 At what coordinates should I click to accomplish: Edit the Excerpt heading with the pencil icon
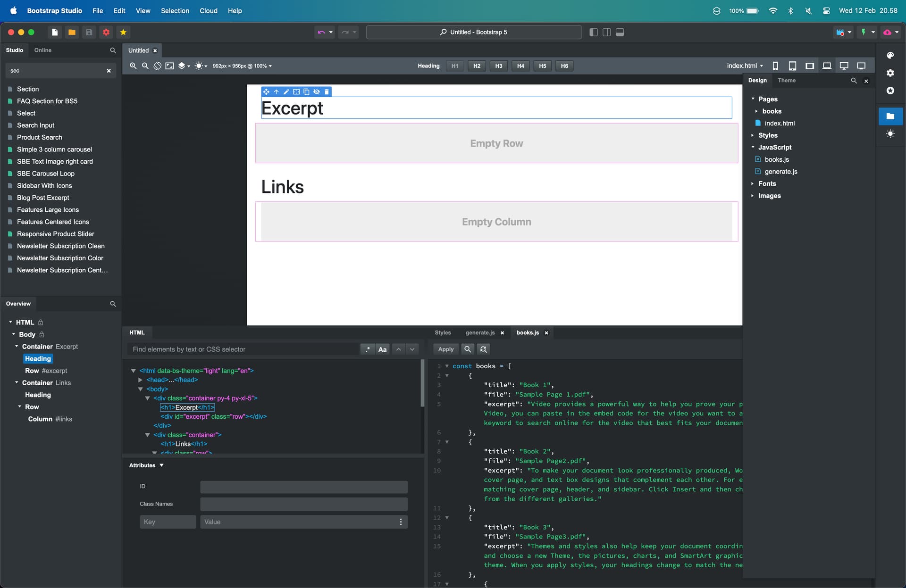(x=286, y=91)
